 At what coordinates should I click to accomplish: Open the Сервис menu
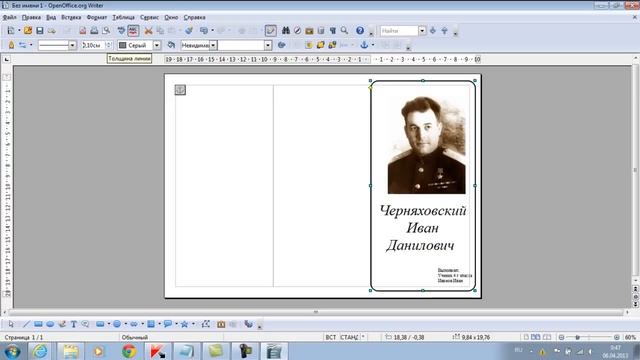[149, 17]
